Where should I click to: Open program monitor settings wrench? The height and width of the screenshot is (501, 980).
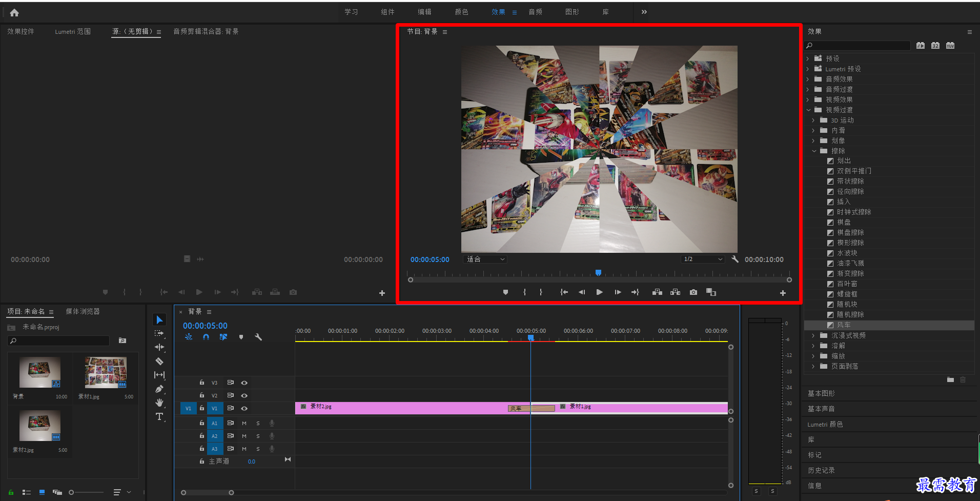point(735,259)
